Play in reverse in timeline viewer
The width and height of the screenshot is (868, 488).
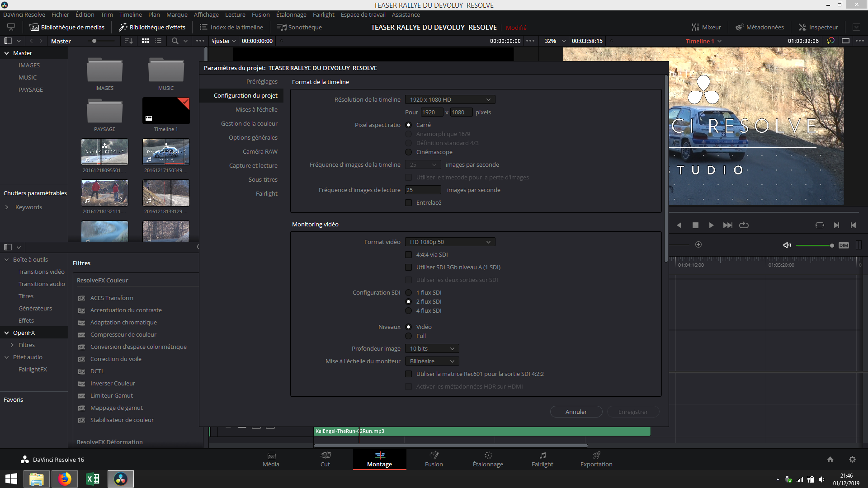pyautogui.click(x=679, y=225)
